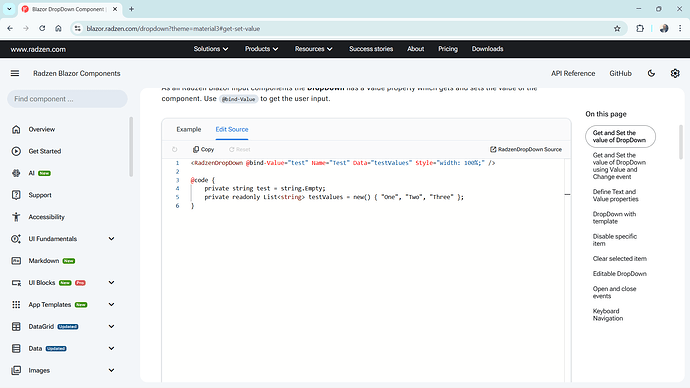The height and width of the screenshot is (388, 690).
Task: Reset the edited source code
Action: 239,150
